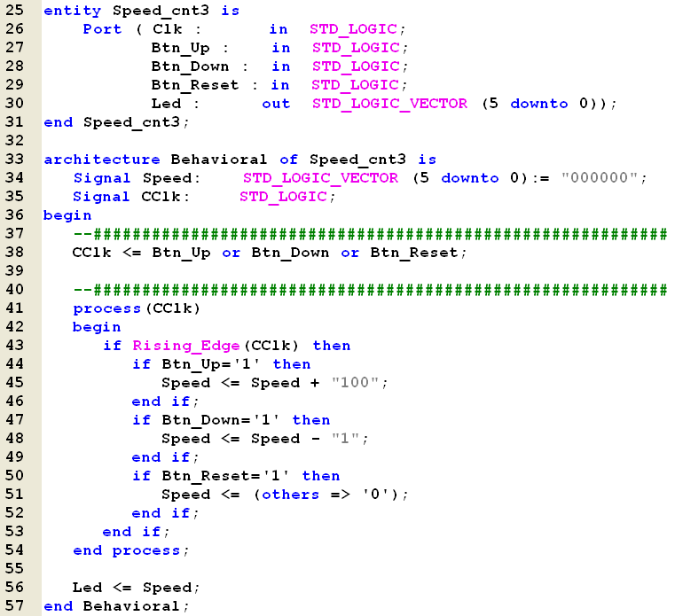Click 'Btn_Down' port declaration on line 28
The height and width of the screenshot is (616, 675).
pyautogui.click(x=190, y=66)
